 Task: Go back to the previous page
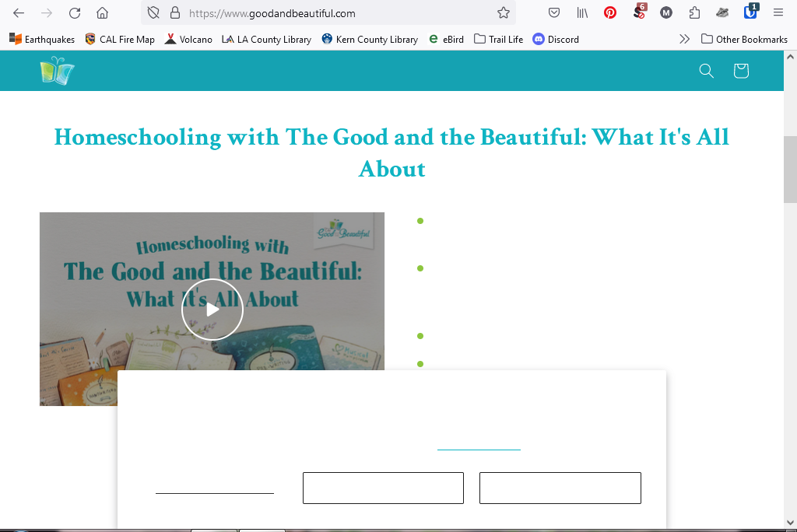[x=19, y=13]
